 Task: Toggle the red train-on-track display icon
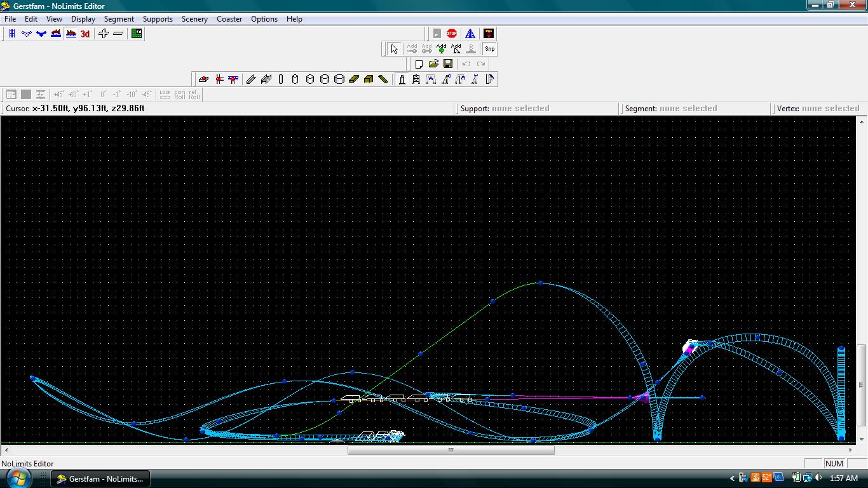[x=56, y=34]
